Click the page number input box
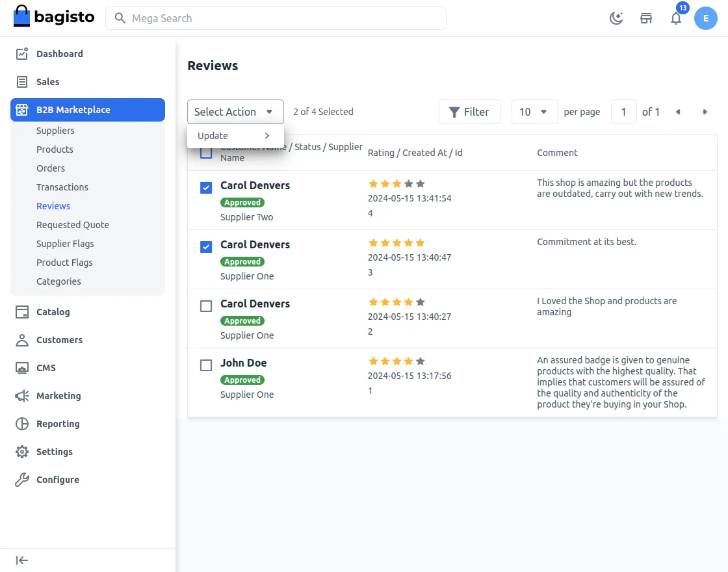The height and width of the screenshot is (572, 728). pyautogui.click(x=623, y=112)
